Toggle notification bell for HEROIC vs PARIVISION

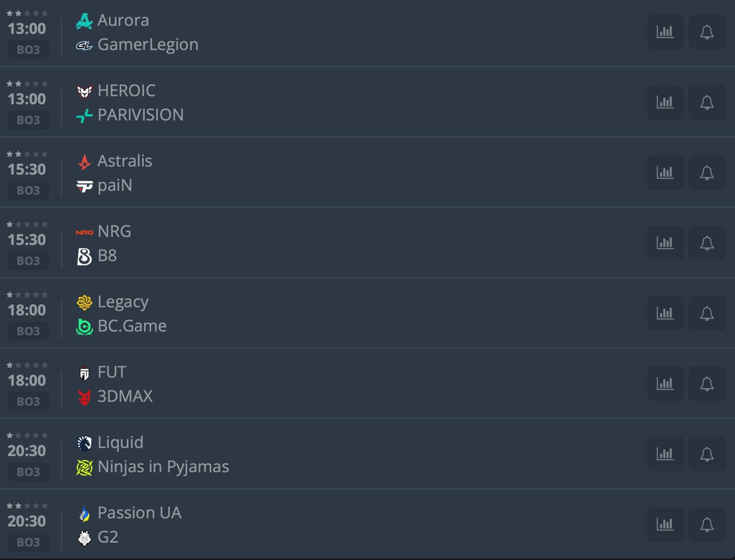[707, 103]
